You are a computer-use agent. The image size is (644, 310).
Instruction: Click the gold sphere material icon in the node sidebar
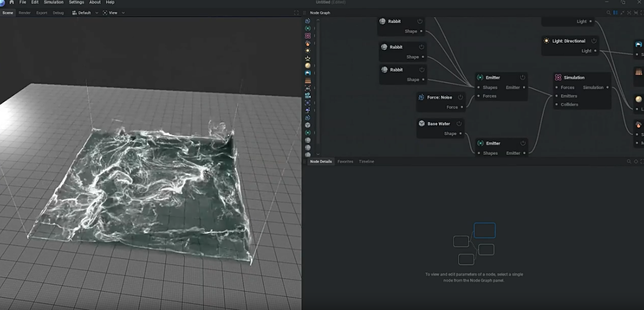point(308,65)
